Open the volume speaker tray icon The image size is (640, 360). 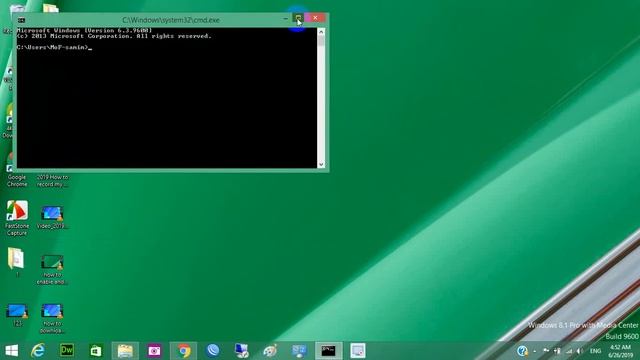pyautogui.click(x=580, y=351)
